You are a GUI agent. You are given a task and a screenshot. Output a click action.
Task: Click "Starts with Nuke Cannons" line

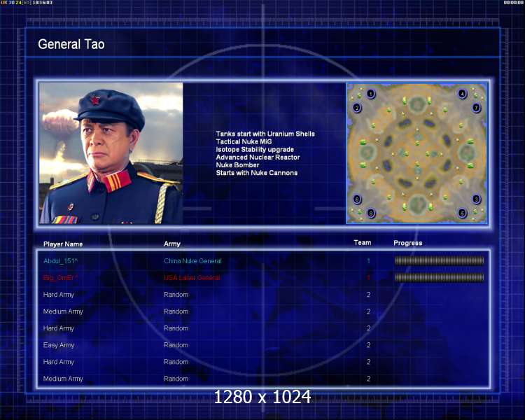click(x=257, y=173)
